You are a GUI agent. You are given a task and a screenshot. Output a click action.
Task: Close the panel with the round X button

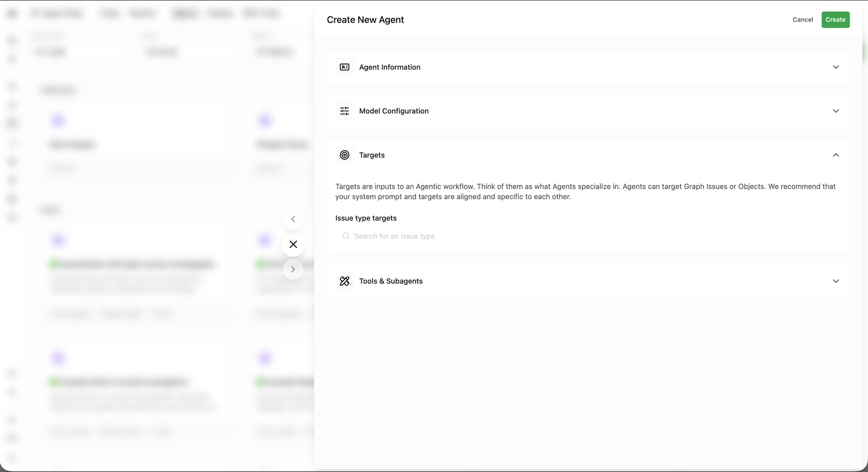(x=293, y=244)
